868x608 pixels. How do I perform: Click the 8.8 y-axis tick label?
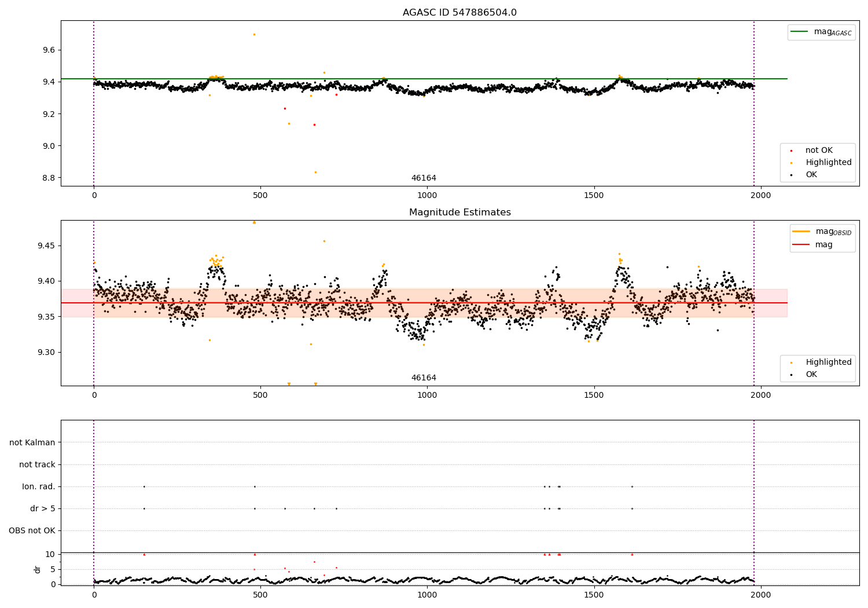[x=49, y=178]
